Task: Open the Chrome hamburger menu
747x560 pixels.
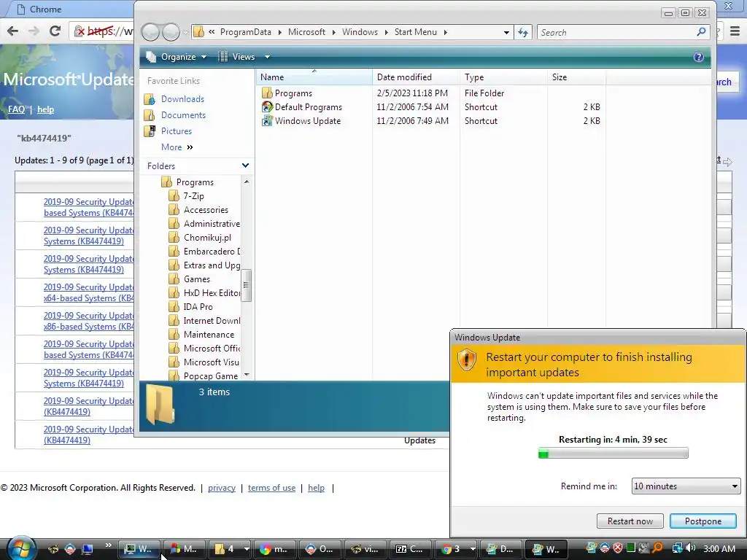Action: pos(735,31)
